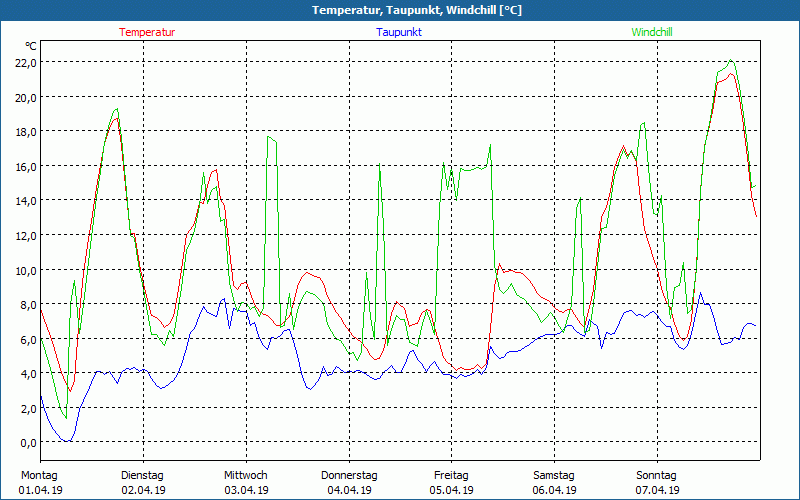
Task: Select the green 'Windchill' legend label
Action: click(x=652, y=32)
